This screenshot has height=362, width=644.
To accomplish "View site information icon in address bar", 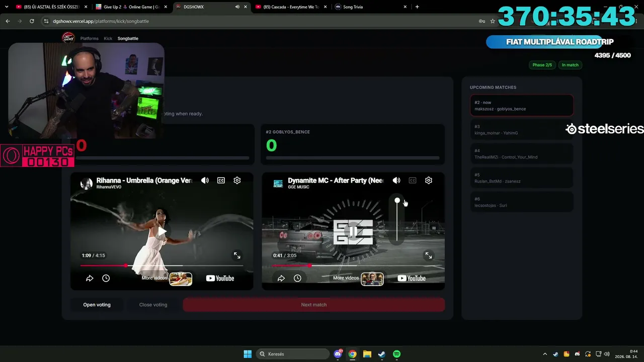I will pyautogui.click(x=46, y=21).
